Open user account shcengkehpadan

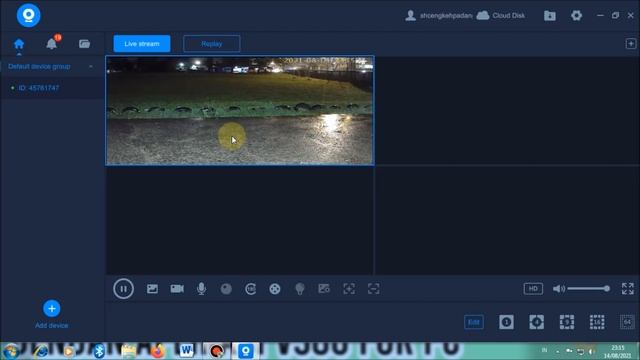439,16
